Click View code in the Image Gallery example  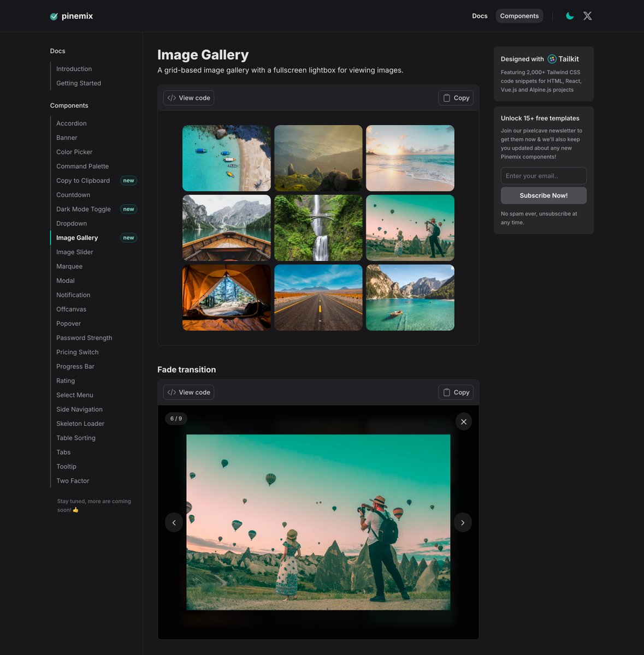tap(188, 98)
